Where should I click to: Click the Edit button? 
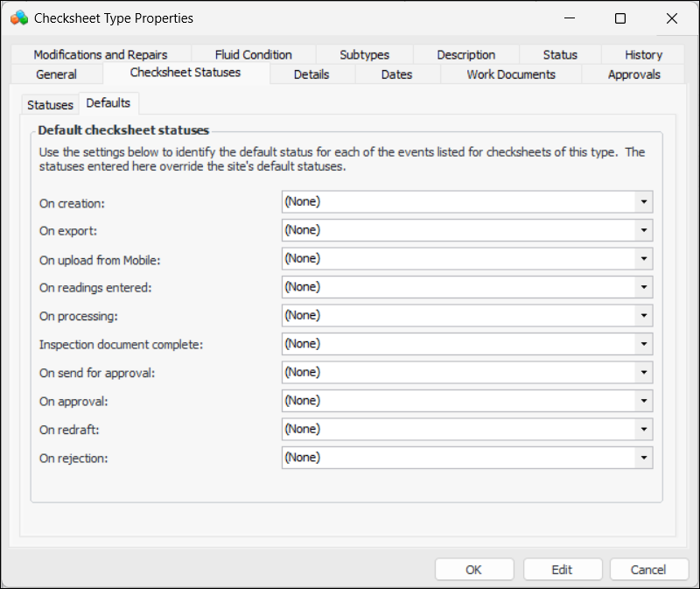[562, 570]
